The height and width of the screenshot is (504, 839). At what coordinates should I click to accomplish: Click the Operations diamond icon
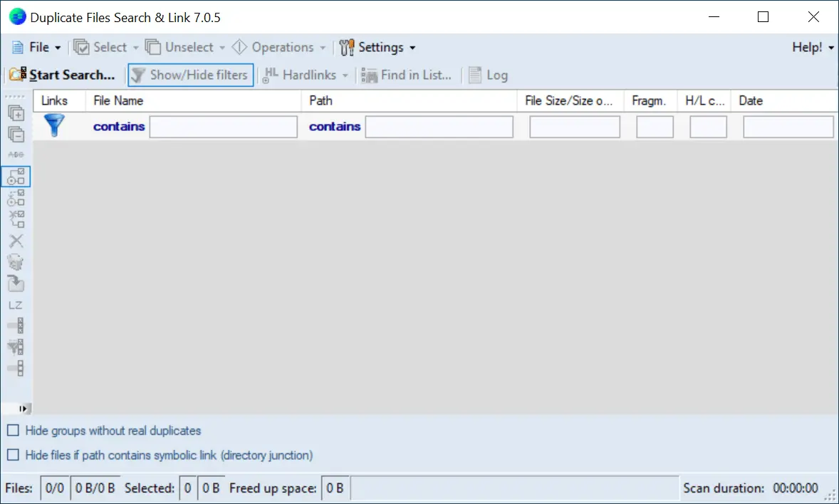tap(239, 47)
